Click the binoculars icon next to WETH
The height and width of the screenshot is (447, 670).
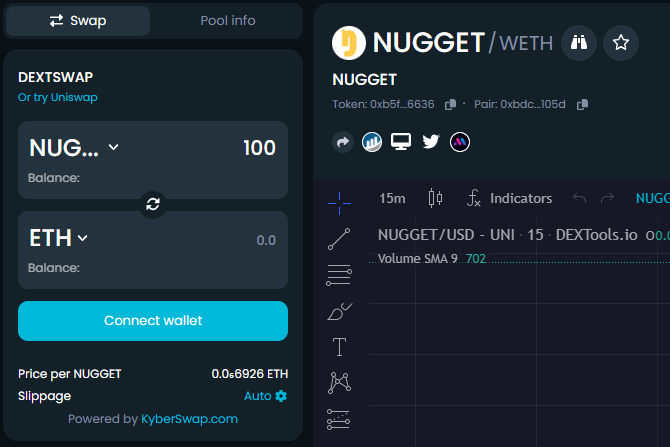click(x=579, y=43)
